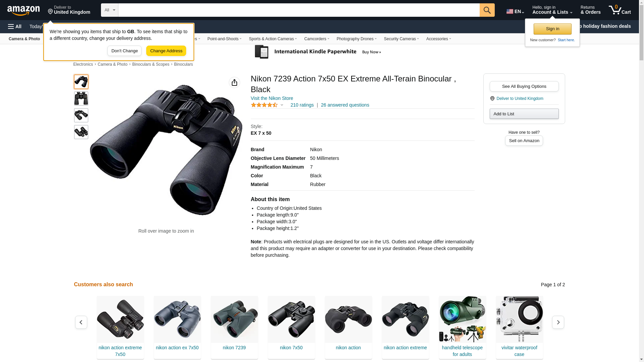Go to next page of carousel
Image resolution: width=644 pixels, height=362 pixels.
point(558,322)
